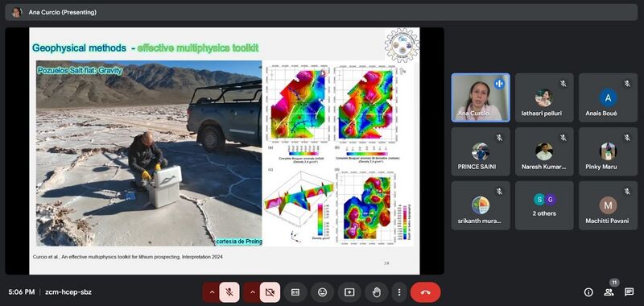Expand video settings chevron beside camera

pos(253,292)
